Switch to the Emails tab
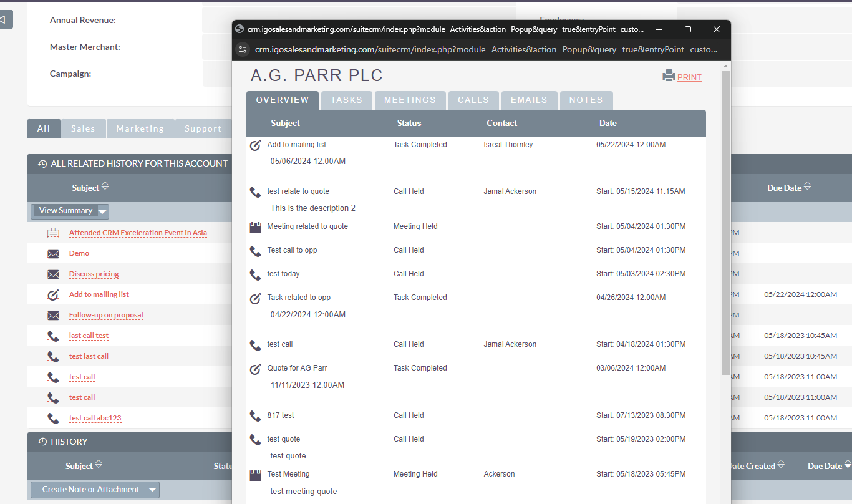 529,100
